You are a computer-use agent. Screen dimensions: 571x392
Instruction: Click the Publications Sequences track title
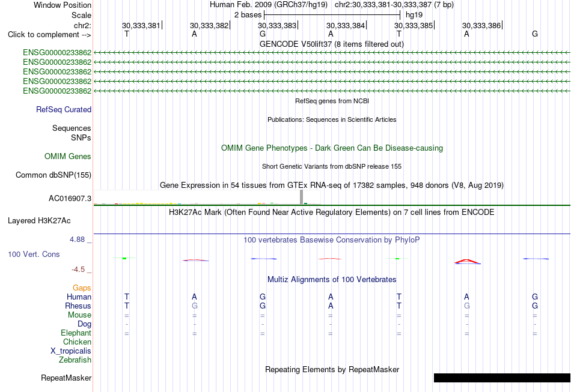pos(332,119)
